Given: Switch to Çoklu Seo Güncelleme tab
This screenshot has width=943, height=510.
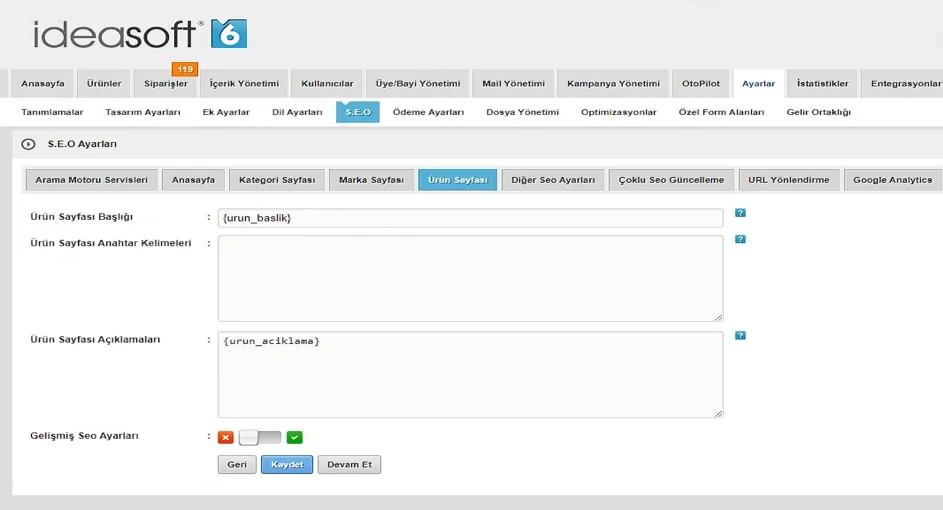Looking at the screenshot, I should 671,180.
